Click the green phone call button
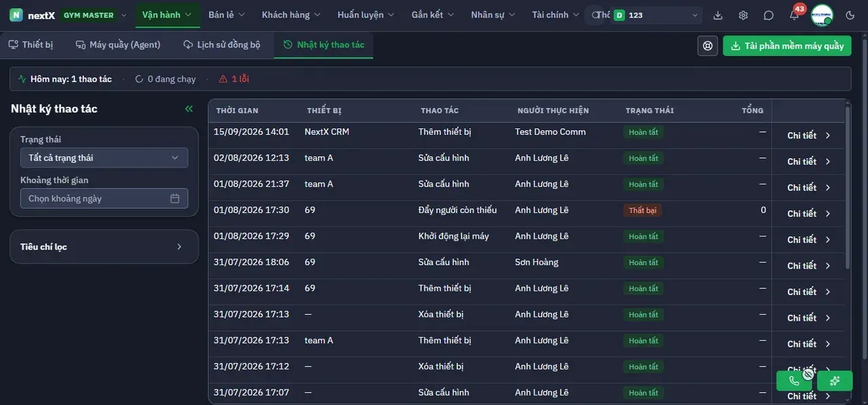 (x=794, y=381)
